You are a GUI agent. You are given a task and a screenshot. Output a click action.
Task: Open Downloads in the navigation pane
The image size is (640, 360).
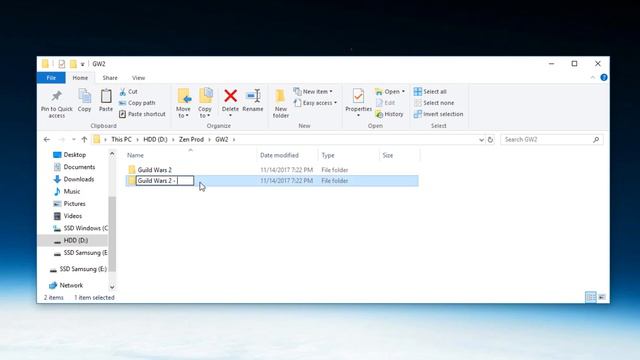point(74,179)
